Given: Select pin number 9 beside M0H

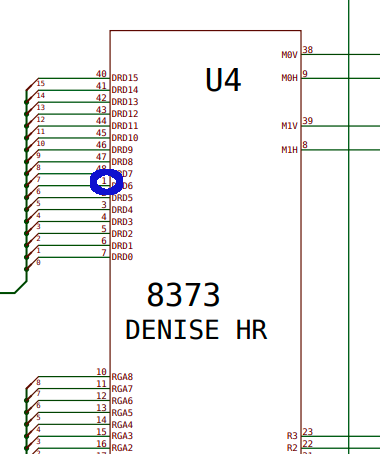Looking at the screenshot, I should pyautogui.click(x=305, y=74).
